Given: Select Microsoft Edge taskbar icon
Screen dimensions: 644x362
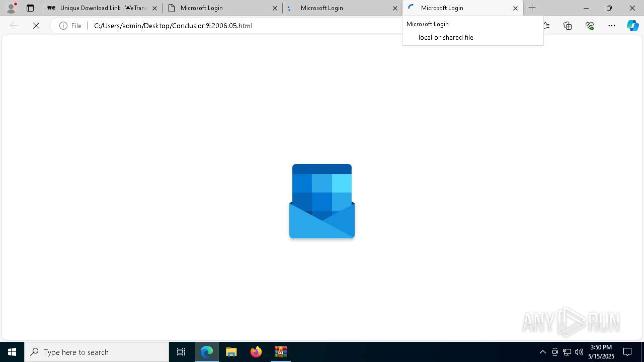Looking at the screenshot, I should [x=207, y=352].
